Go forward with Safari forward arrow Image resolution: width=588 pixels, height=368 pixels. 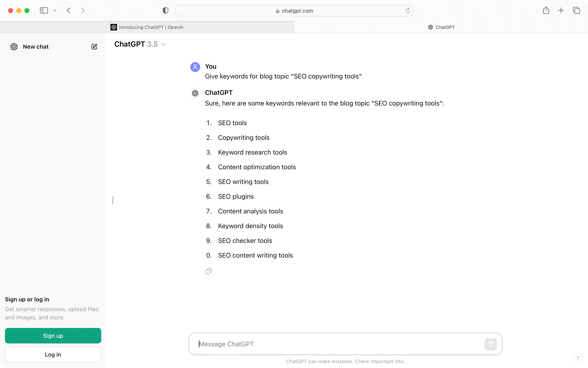coord(83,10)
